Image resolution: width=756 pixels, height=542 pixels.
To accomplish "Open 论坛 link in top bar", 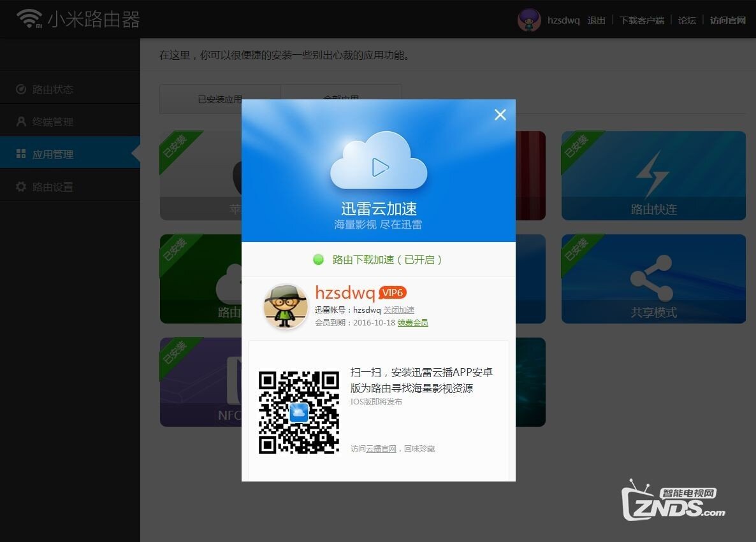I will [x=687, y=20].
